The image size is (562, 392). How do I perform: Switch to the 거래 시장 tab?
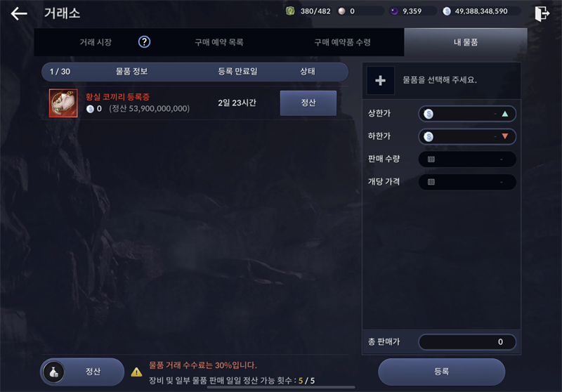pos(96,42)
